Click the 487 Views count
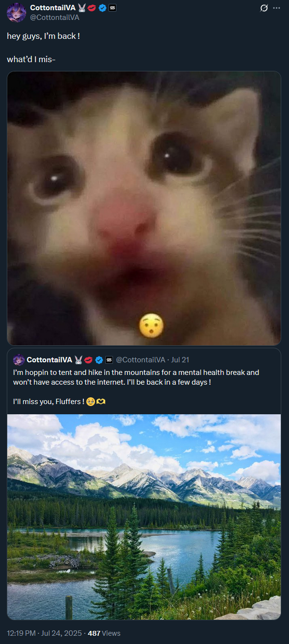The height and width of the screenshot is (644, 289). [104, 633]
